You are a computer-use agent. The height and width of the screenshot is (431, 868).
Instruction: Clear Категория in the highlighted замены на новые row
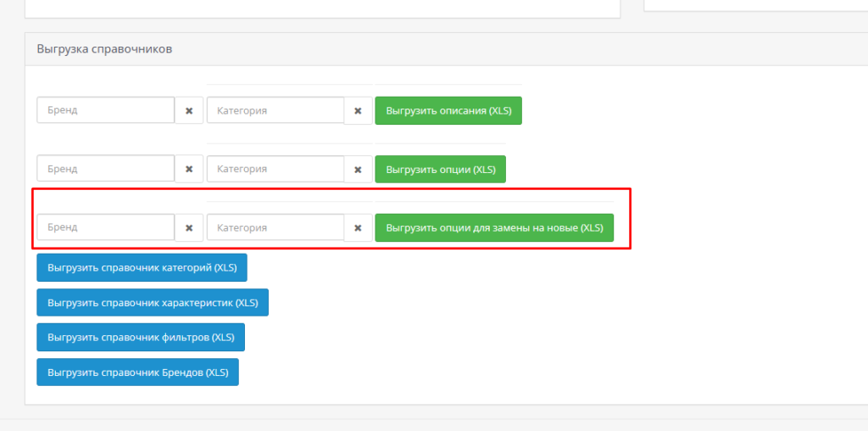(358, 227)
